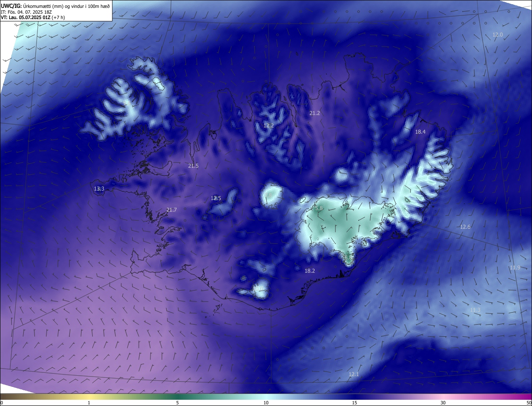Screen dimensions: 532x406
Task: Click the 12.5 value label
Action: (x=216, y=198)
